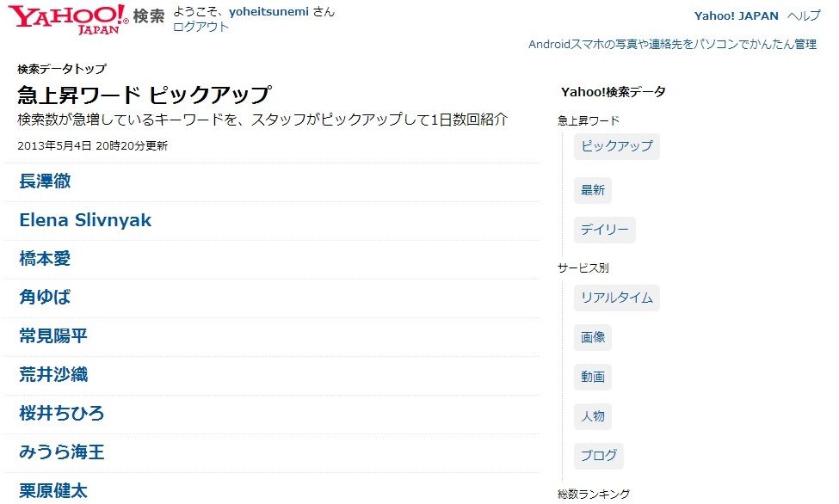
Task: Open trending keyword 長澤徹
Action: point(45,181)
